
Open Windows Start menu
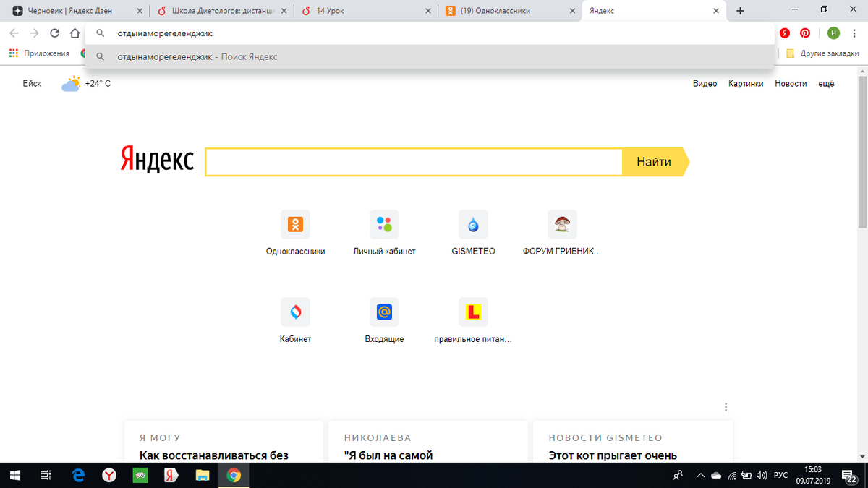16,475
